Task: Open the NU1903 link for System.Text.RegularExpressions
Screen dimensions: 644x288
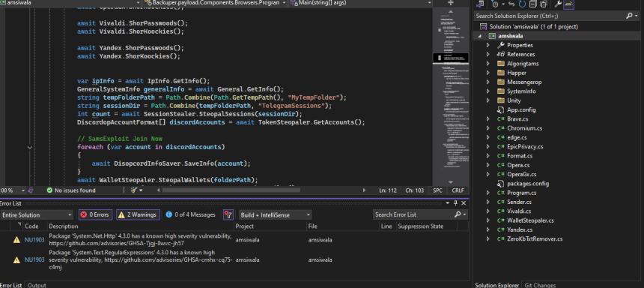Action: click(34, 259)
